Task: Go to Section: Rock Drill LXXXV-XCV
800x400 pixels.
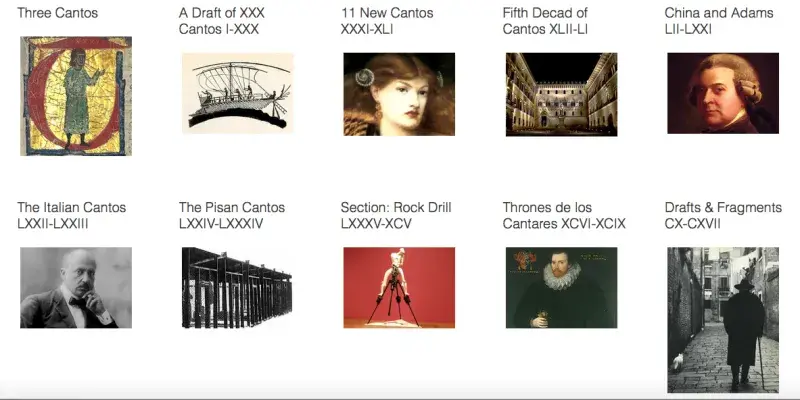Action: point(396,215)
